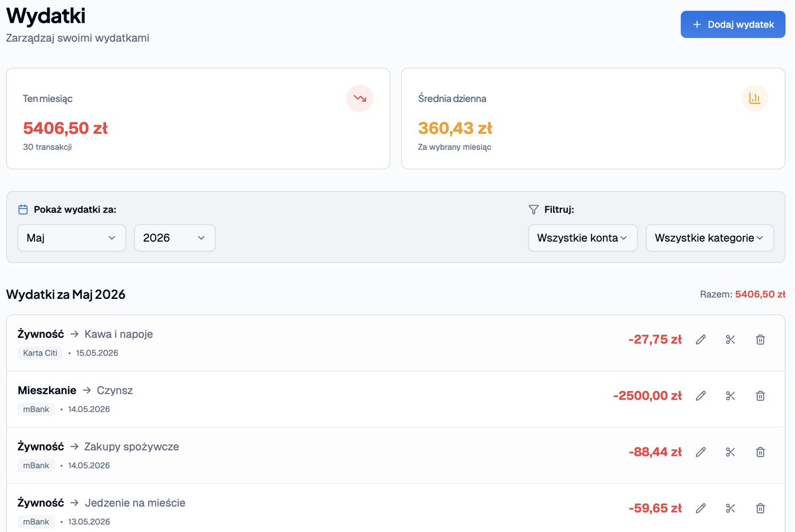This screenshot has height=532, width=795.
Task: Split the Jedzenie na mieście expense
Action: pyautogui.click(x=731, y=508)
